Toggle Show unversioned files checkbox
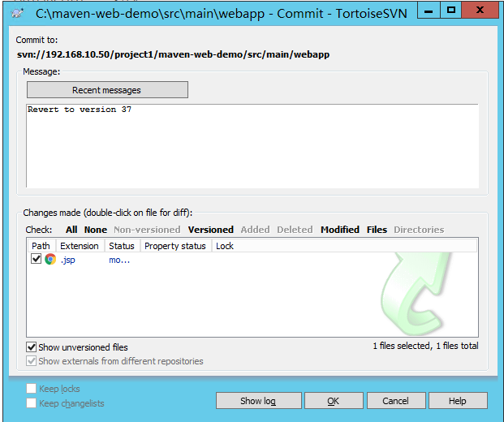Viewport: 504px width, 422px height. coord(31,347)
